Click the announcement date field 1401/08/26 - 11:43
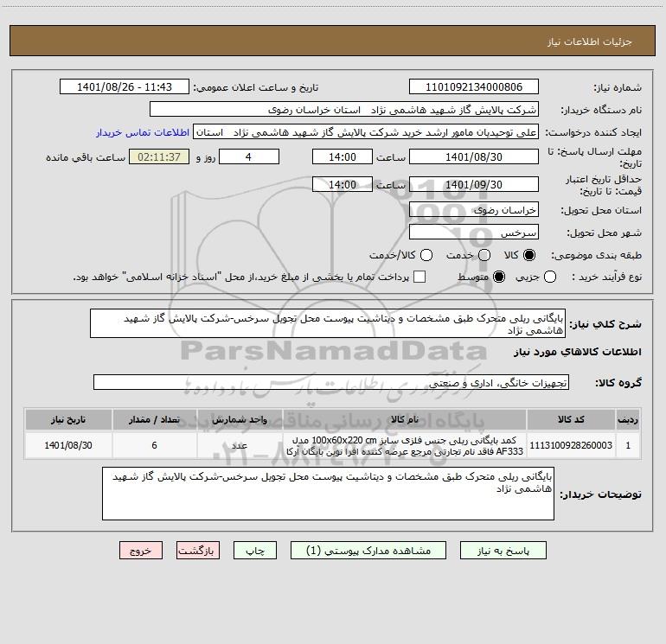 125,86
